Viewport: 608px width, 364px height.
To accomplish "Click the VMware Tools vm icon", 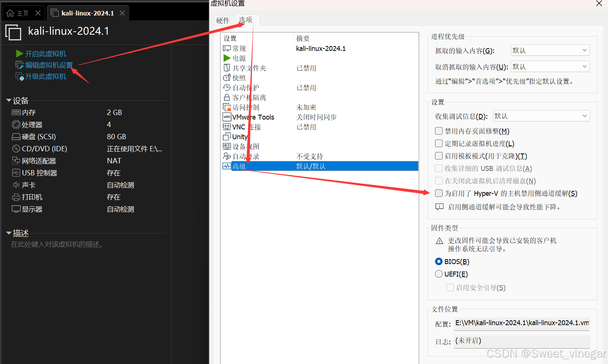I will (x=227, y=117).
